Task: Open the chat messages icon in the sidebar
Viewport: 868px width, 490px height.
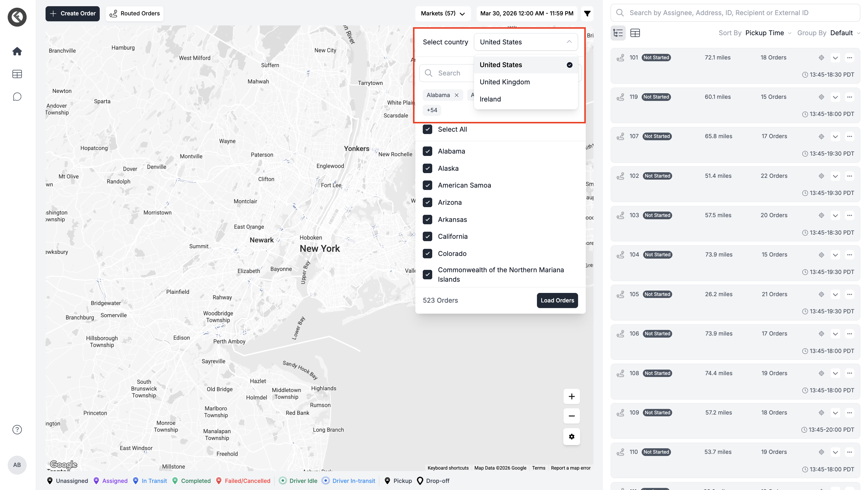Action: (x=17, y=97)
